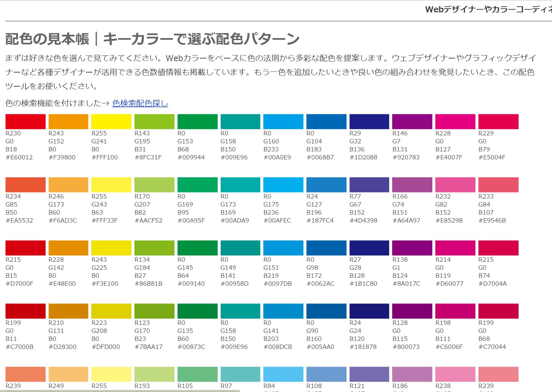Select the purple #920783 swatch
Image resolution: width=552 pixels, height=392 pixels.
(412, 122)
